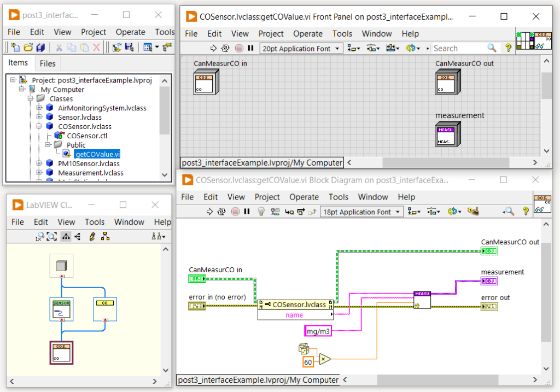Toggle Retain Wire Values button
The height and width of the screenshot is (392, 560).
tap(275, 212)
